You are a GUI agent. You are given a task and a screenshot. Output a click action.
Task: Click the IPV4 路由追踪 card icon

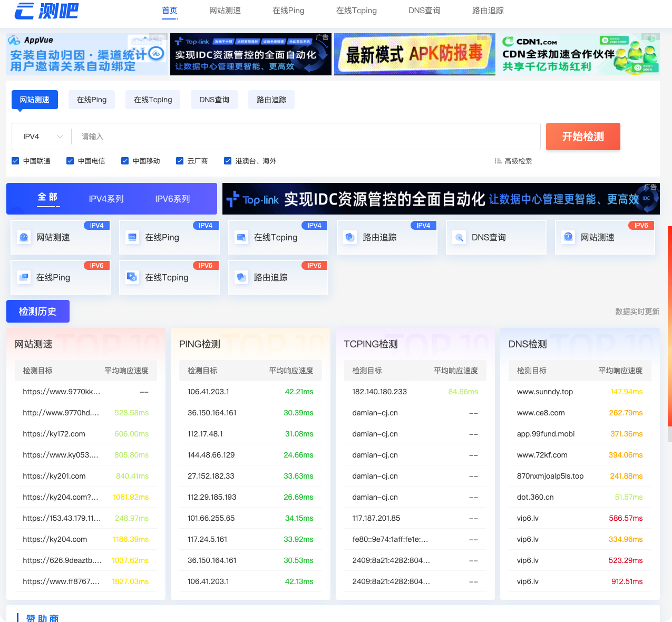pyautogui.click(x=350, y=238)
